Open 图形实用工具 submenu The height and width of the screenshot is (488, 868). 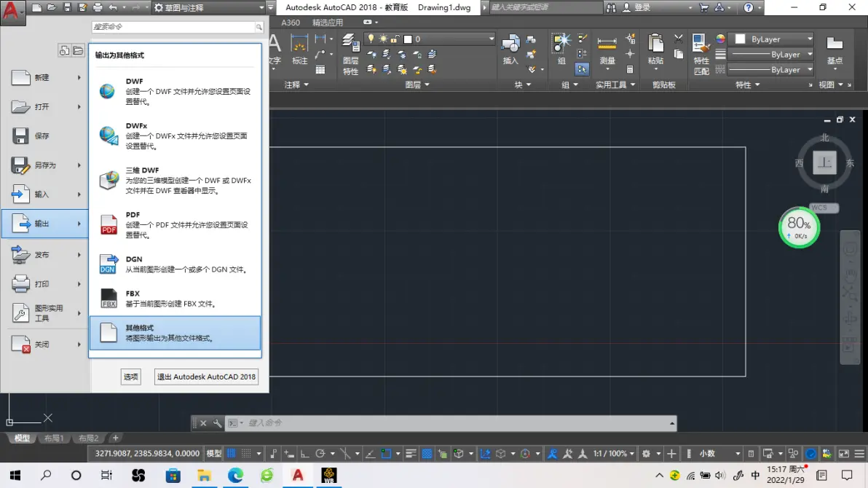pos(45,313)
